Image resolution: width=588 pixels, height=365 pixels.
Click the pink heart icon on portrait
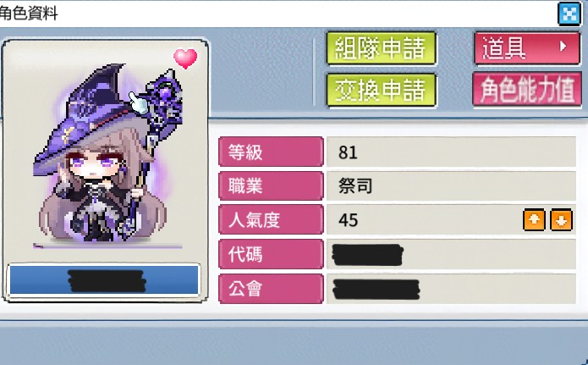(x=185, y=58)
